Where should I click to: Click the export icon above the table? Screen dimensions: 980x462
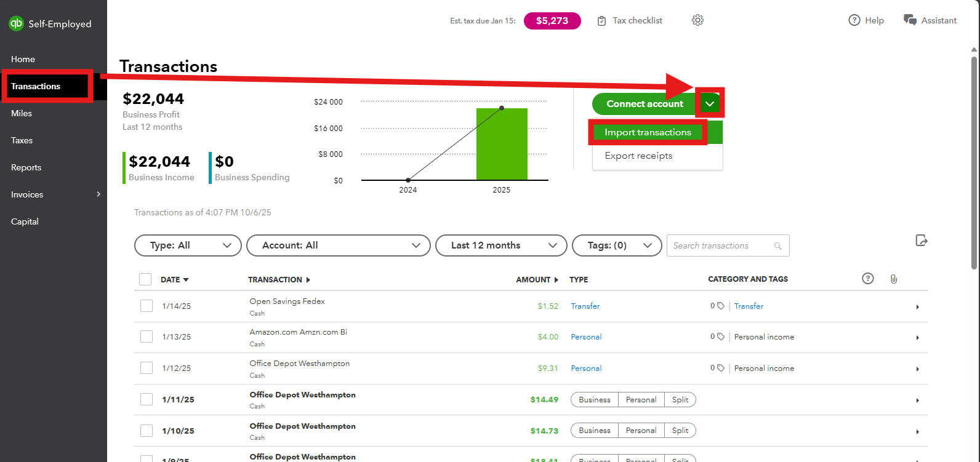click(x=922, y=241)
